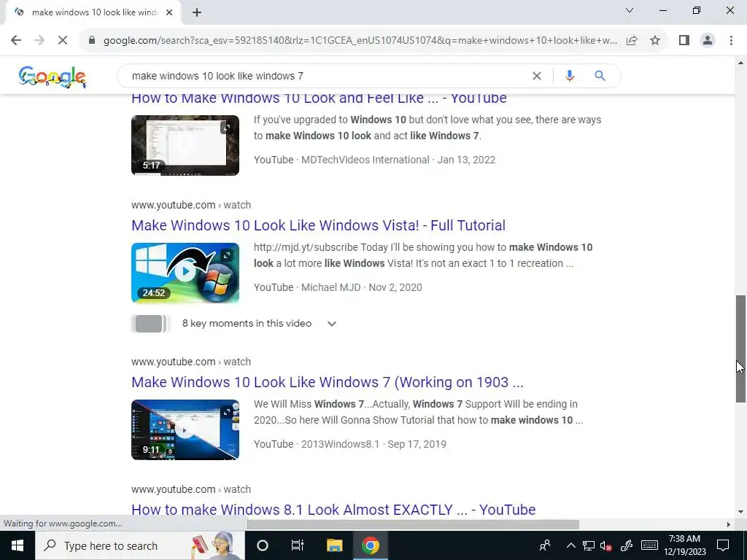Open People icon in system tray
Image resolution: width=747 pixels, height=560 pixels.
tap(544, 545)
